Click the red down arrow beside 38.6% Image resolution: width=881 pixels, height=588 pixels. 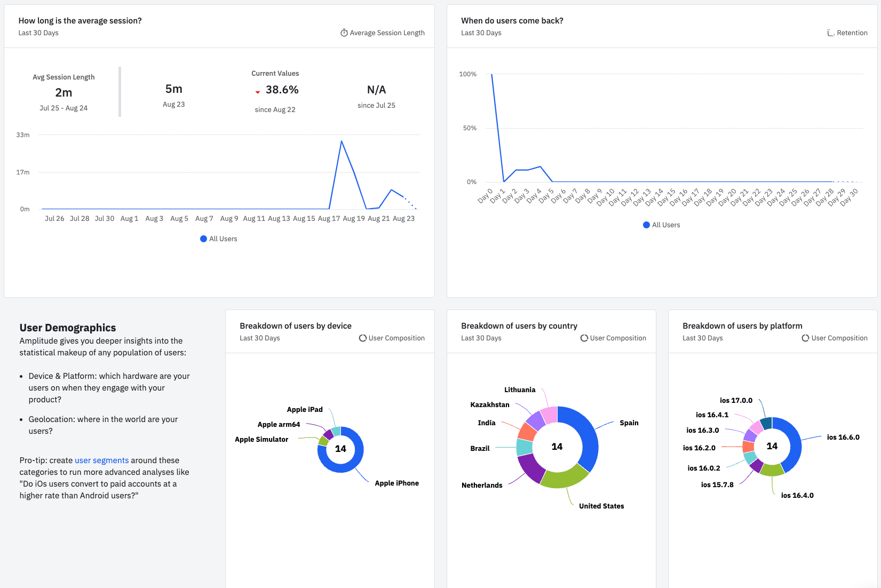[258, 92]
